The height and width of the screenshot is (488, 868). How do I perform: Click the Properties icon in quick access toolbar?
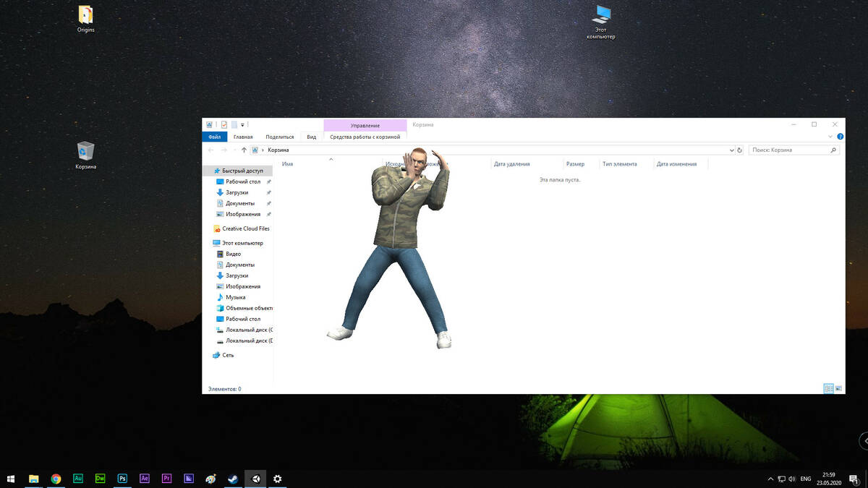tap(224, 125)
